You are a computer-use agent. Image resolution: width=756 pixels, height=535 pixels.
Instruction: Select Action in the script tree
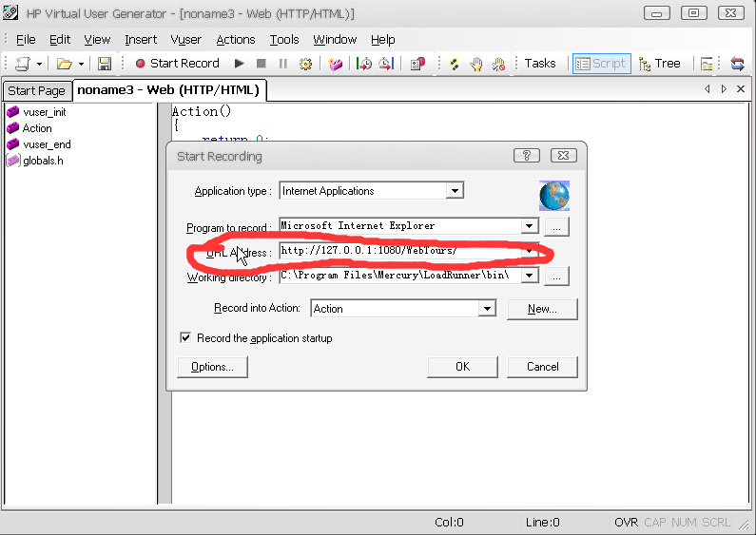tap(37, 128)
